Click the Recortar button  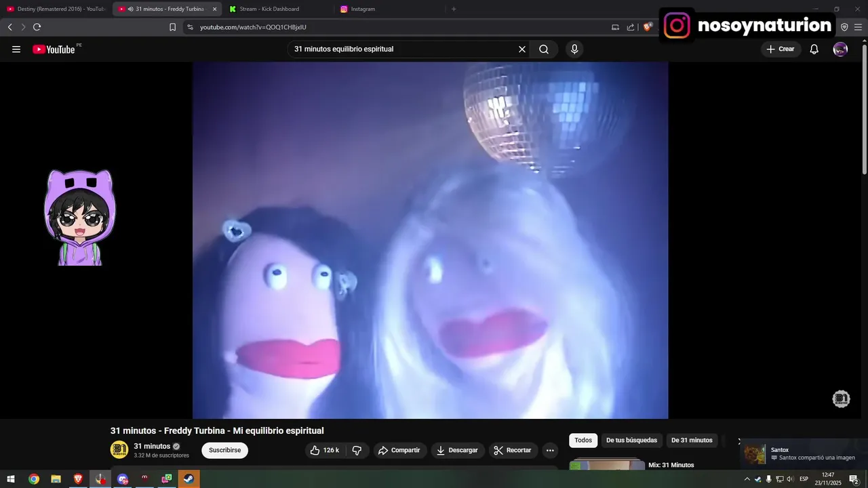click(x=513, y=450)
